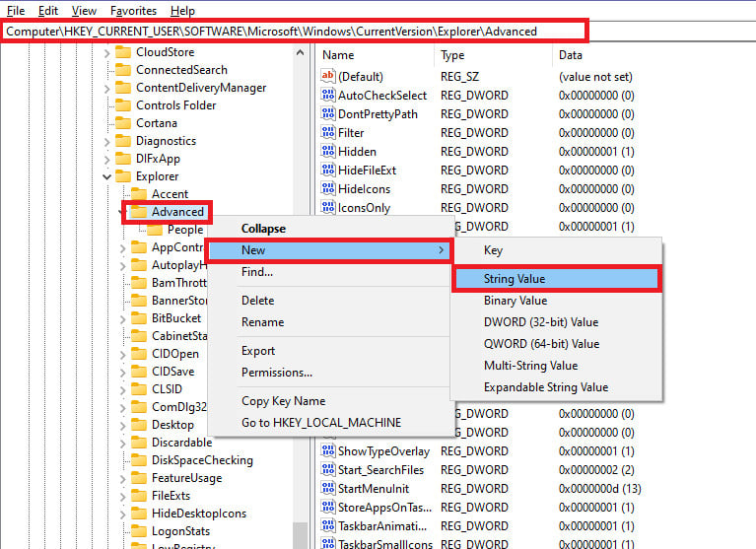The width and height of the screenshot is (756, 549).
Task: Click the Explorer folder icon
Action: [x=123, y=176]
